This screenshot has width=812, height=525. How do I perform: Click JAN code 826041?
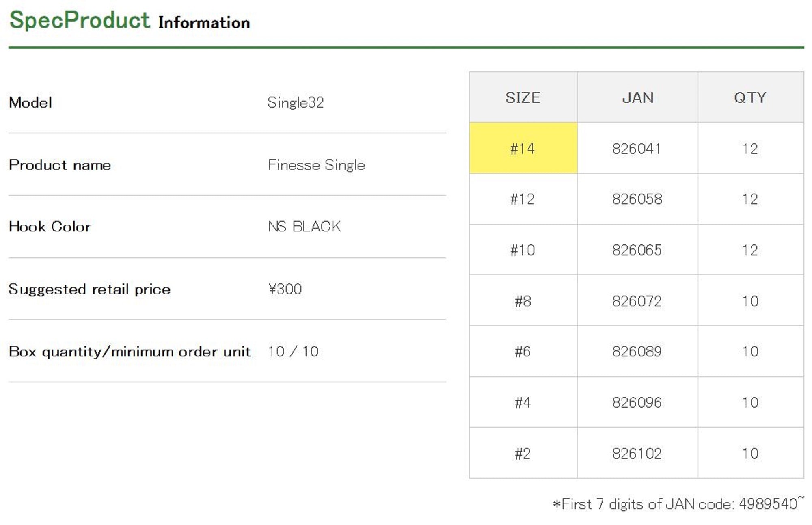637,149
